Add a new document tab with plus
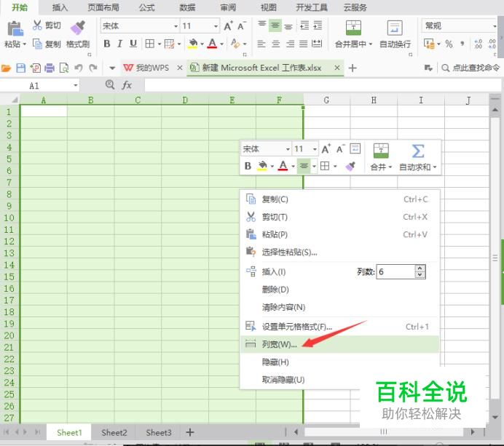This screenshot has height=446, width=504. tap(353, 68)
